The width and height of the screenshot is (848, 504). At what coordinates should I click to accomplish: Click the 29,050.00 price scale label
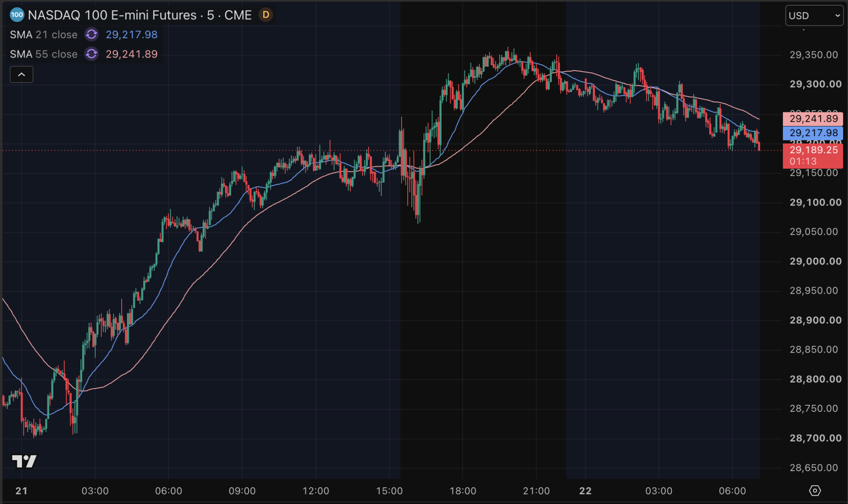tap(814, 231)
